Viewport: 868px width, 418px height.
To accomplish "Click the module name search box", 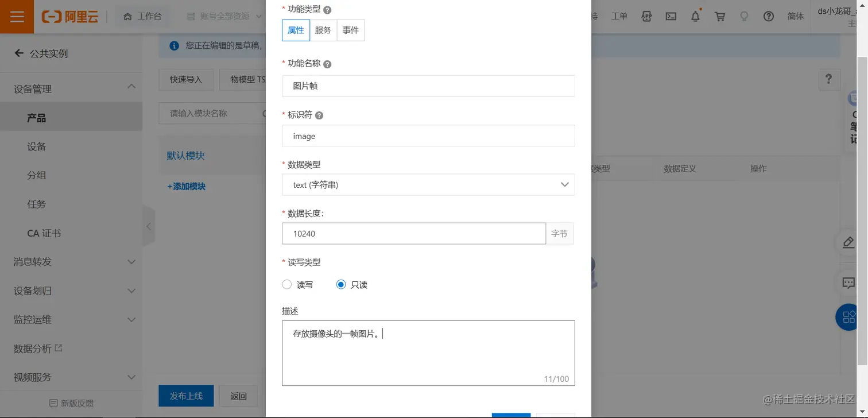I will [x=212, y=114].
